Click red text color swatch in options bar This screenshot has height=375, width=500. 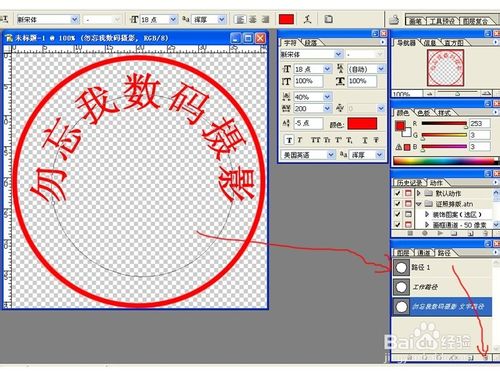286,20
